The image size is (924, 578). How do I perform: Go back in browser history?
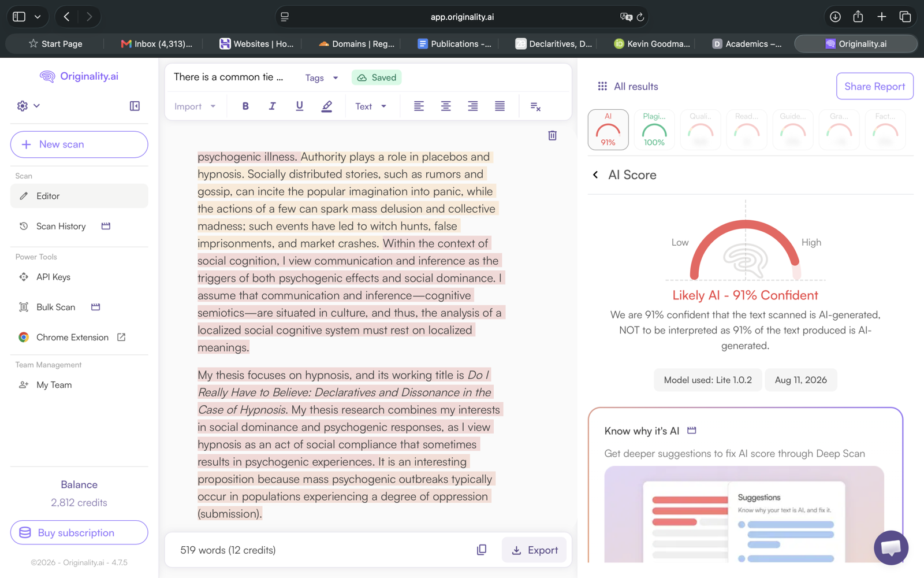click(x=67, y=17)
